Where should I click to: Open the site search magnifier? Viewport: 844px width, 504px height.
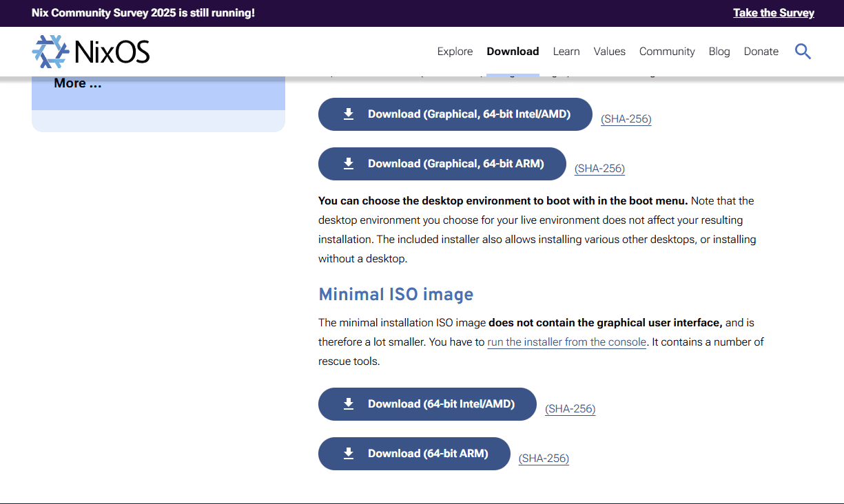click(803, 51)
